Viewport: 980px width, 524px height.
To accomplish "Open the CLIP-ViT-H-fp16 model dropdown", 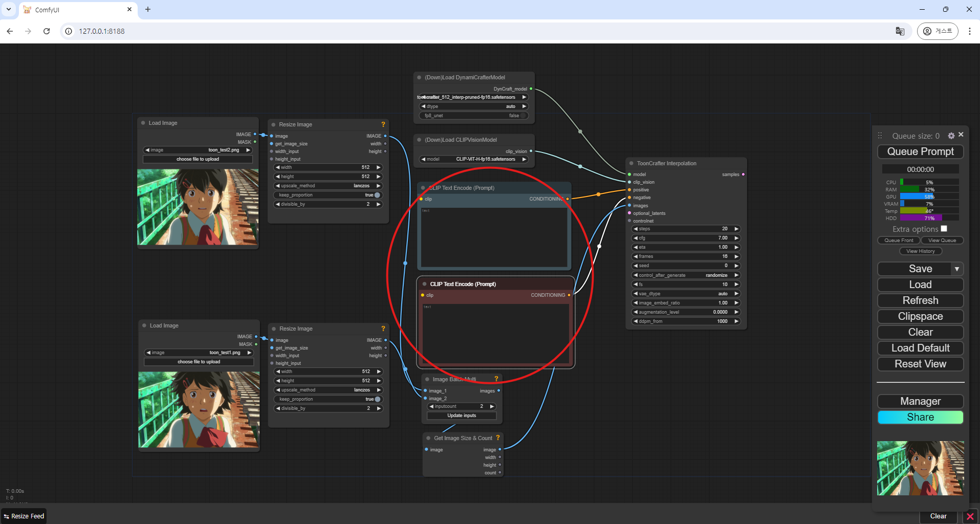I will coord(473,159).
